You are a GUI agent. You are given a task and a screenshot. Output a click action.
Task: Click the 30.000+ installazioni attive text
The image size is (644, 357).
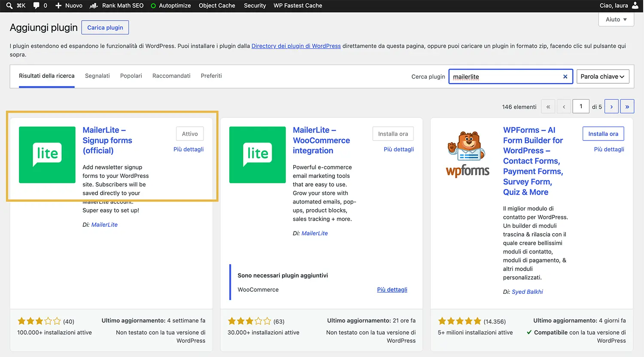point(263,333)
